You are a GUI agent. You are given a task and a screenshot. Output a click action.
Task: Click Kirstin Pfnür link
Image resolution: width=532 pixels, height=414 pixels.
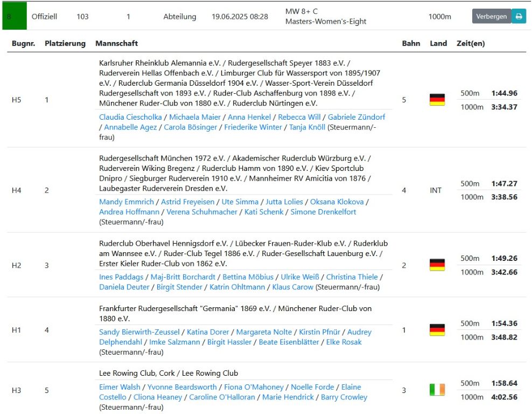319,332
